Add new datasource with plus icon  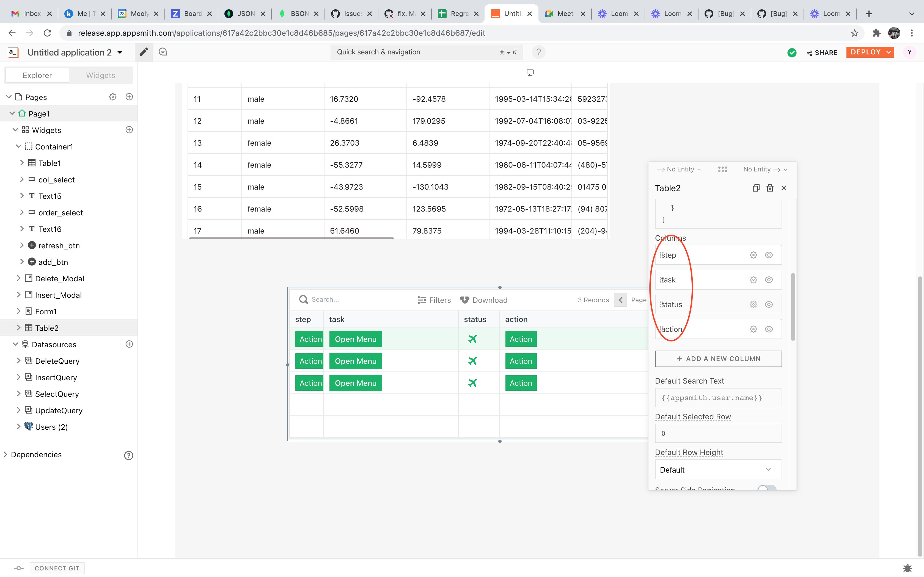coord(129,344)
